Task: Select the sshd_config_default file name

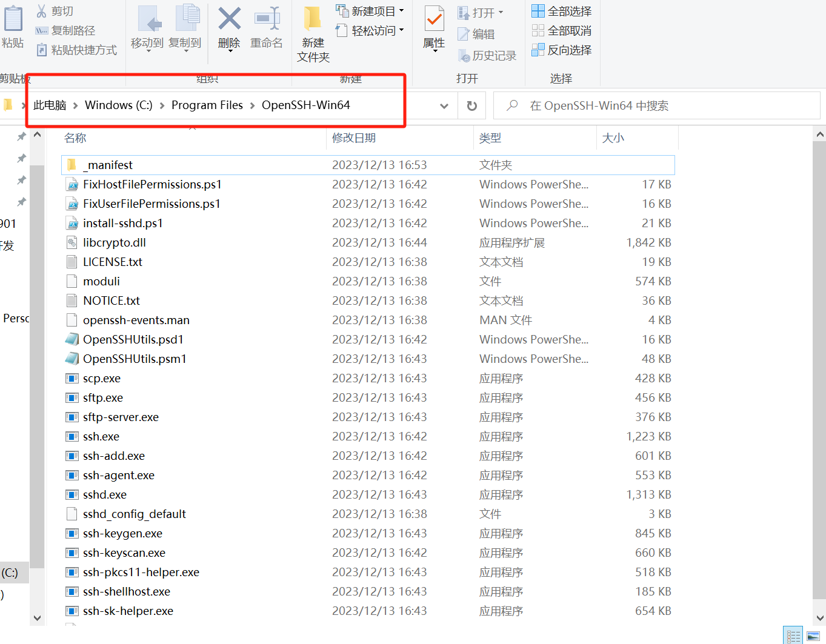Action: (135, 514)
